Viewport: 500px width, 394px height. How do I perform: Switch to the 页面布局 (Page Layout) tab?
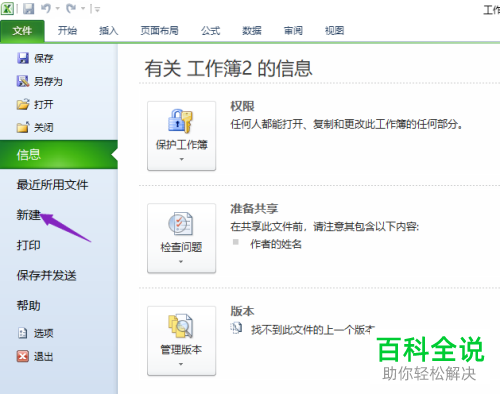159,31
